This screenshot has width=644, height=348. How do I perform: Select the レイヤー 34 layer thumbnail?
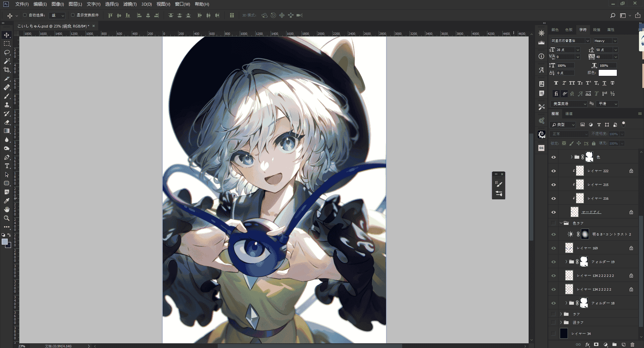click(x=564, y=334)
